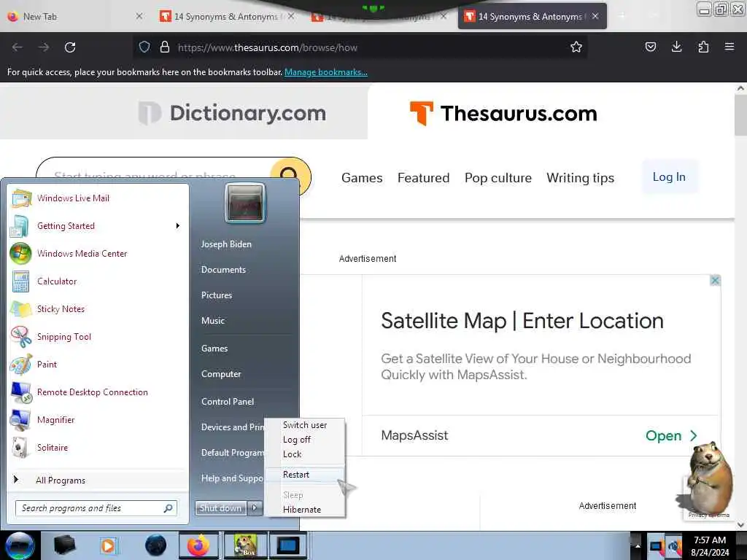This screenshot has height=560, width=747.
Task: Reload the current page
Action: pyautogui.click(x=70, y=47)
